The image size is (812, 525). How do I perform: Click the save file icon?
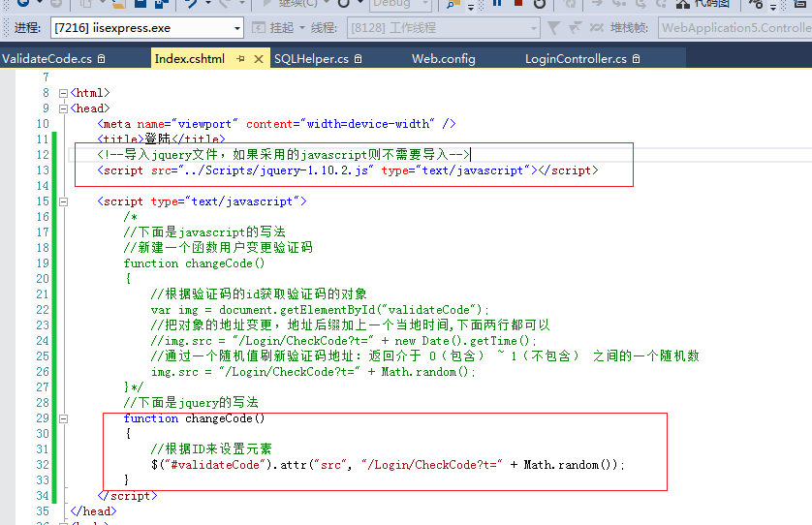pyautogui.click(x=141, y=3)
